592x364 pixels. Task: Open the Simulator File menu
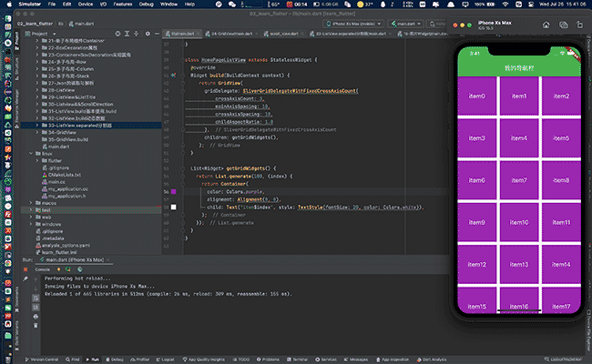[x=52, y=5]
